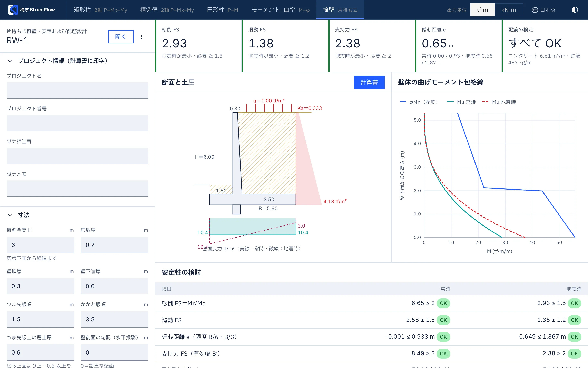Click the プロジェクト名 input field

[77, 90]
